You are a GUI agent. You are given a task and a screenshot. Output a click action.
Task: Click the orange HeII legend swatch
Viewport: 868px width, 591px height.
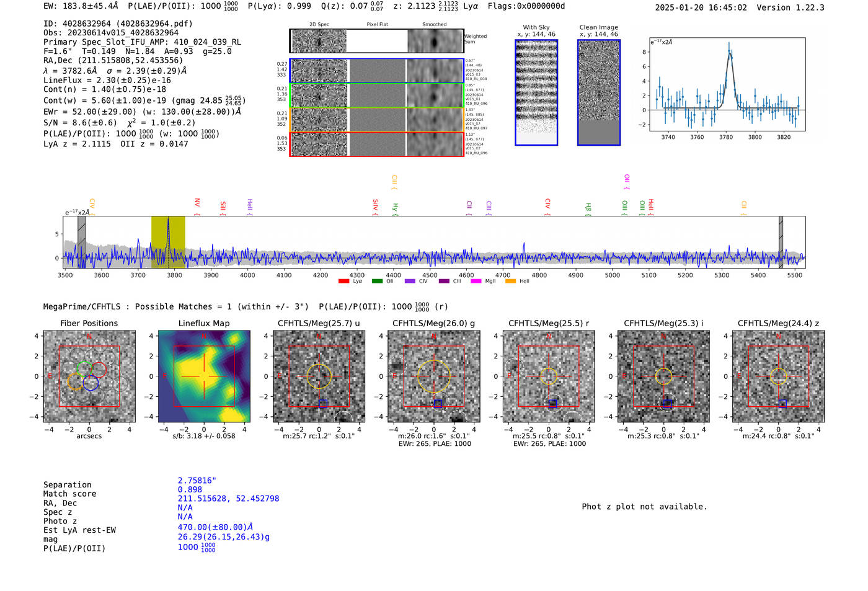pos(510,281)
